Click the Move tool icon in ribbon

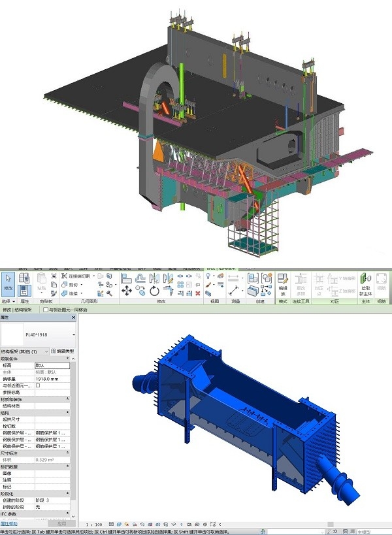(x=126, y=291)
